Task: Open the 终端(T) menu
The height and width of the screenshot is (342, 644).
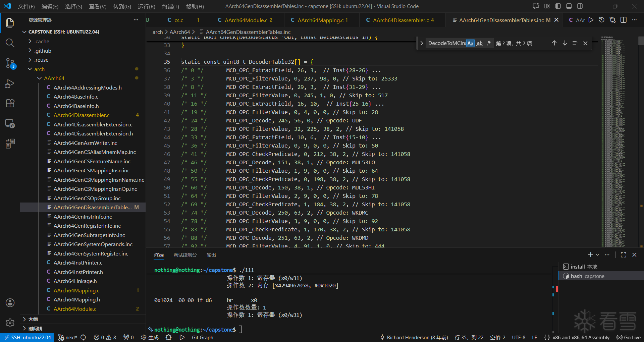Action: click(170, 6)
